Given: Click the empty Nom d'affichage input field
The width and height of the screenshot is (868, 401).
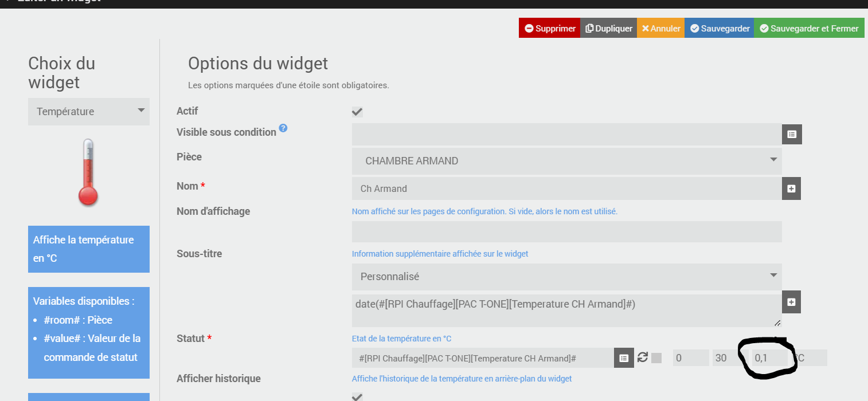Looking at the screenshot, I should coord(566,231).
